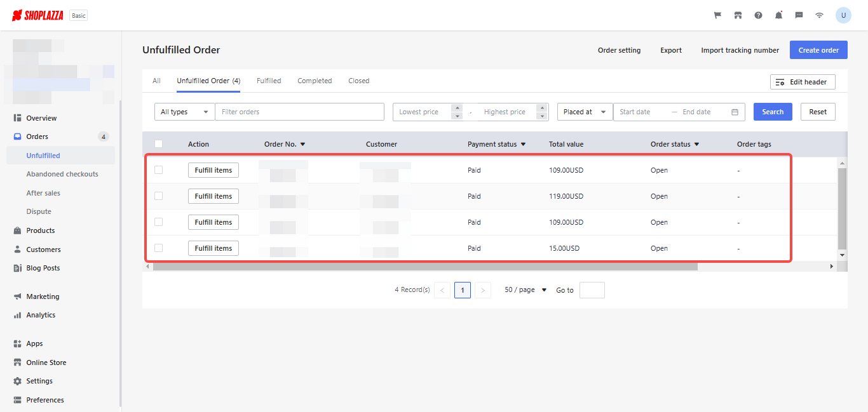Click Import tracking number

click(x=740, y=50)
